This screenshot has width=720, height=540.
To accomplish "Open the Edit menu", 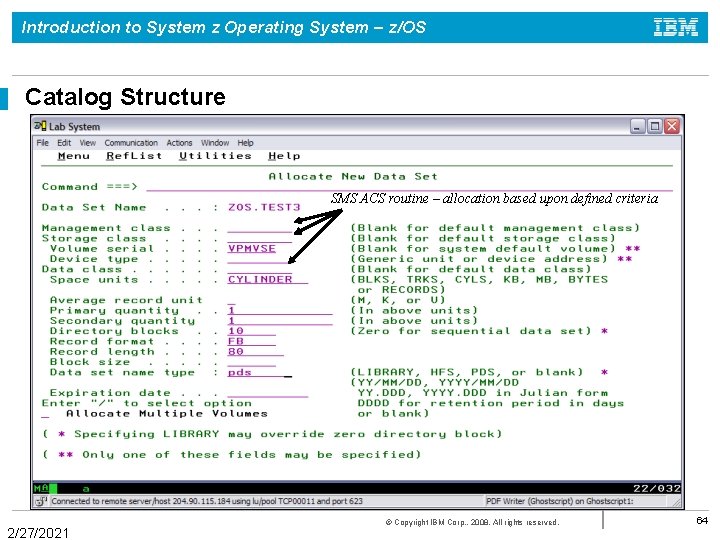I will coord(64,143).
